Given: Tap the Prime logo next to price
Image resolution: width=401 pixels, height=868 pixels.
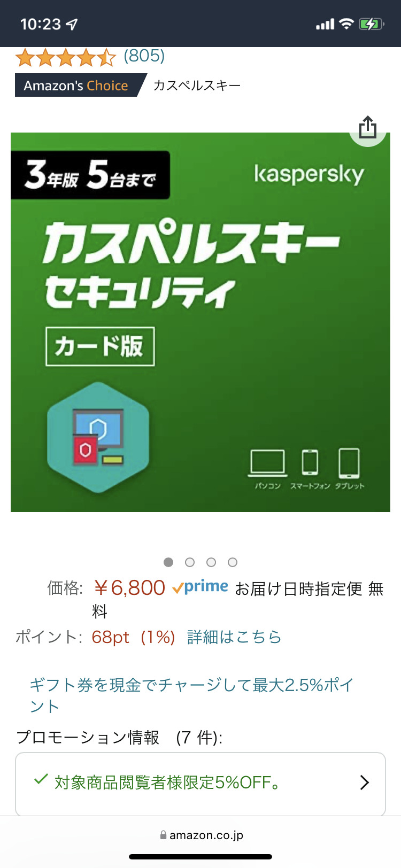Looking at the screenshot, I should click(200, 587).
